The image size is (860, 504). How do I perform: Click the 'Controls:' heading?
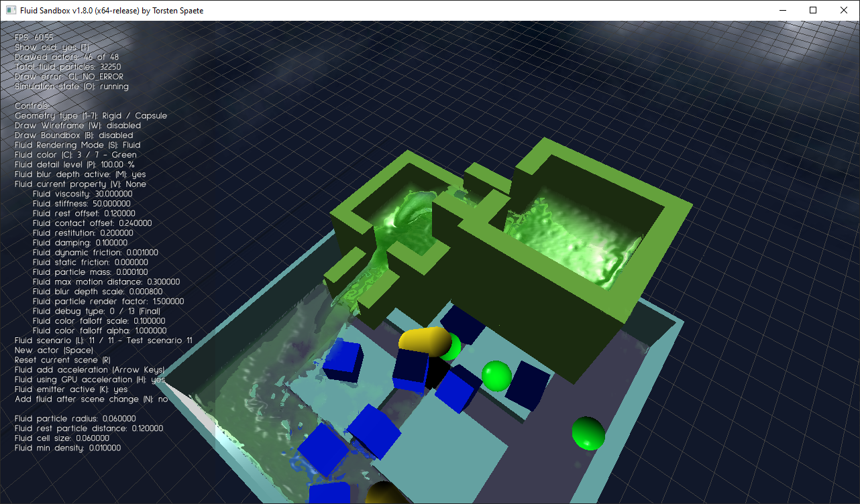32,106
